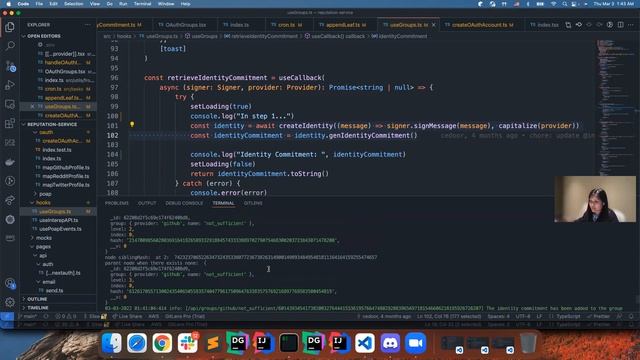Open useInterepAPI.ts in Explorer tree
This screenshot has height=360, width=640.
click(58, 220)
